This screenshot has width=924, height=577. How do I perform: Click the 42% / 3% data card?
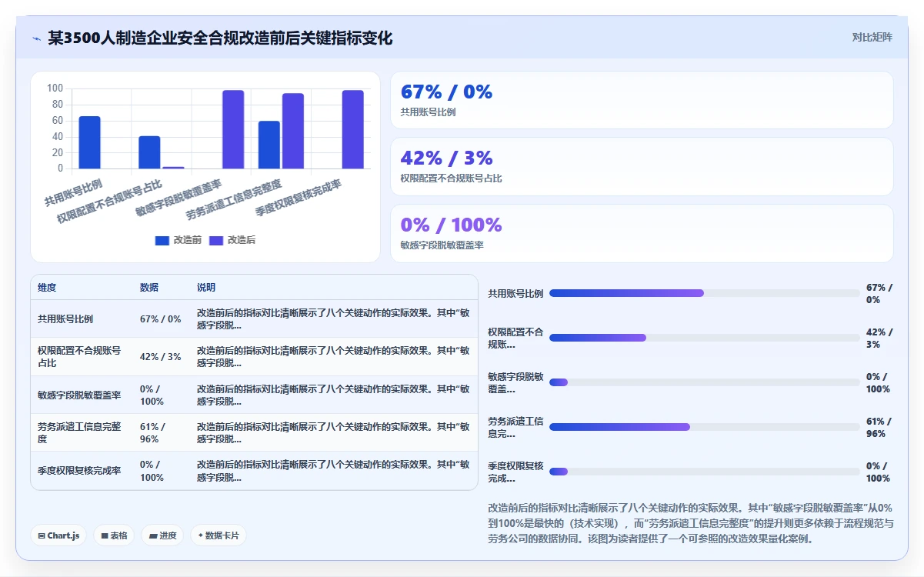point(642,166)
